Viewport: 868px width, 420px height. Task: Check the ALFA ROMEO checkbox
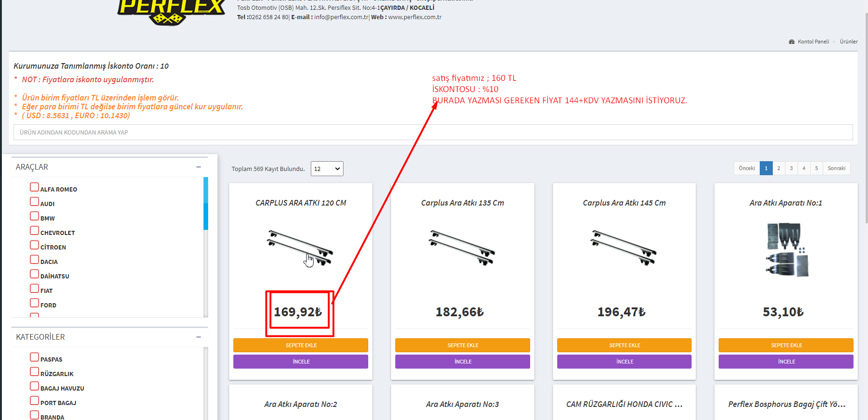(35, 187)
